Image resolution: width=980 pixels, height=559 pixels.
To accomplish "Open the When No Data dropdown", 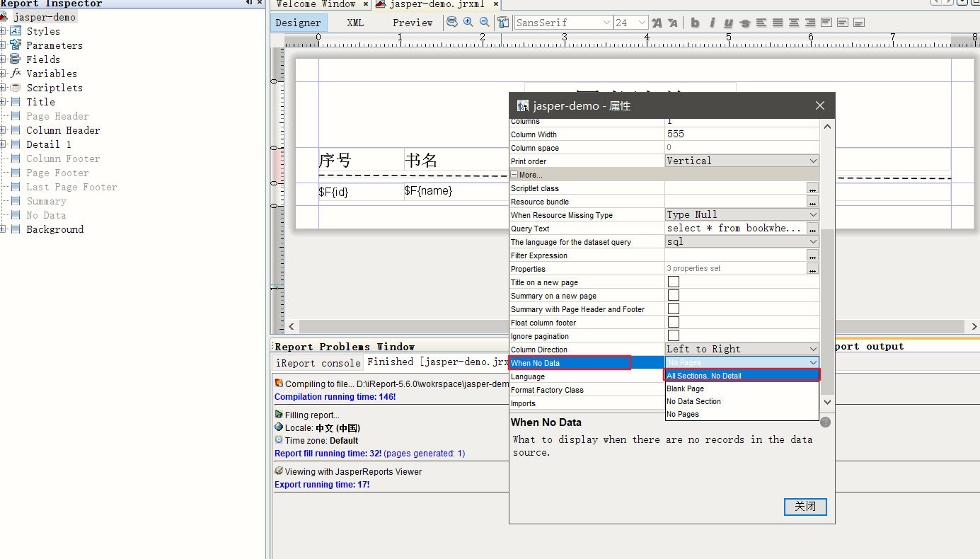I will [x=812, y=362].
